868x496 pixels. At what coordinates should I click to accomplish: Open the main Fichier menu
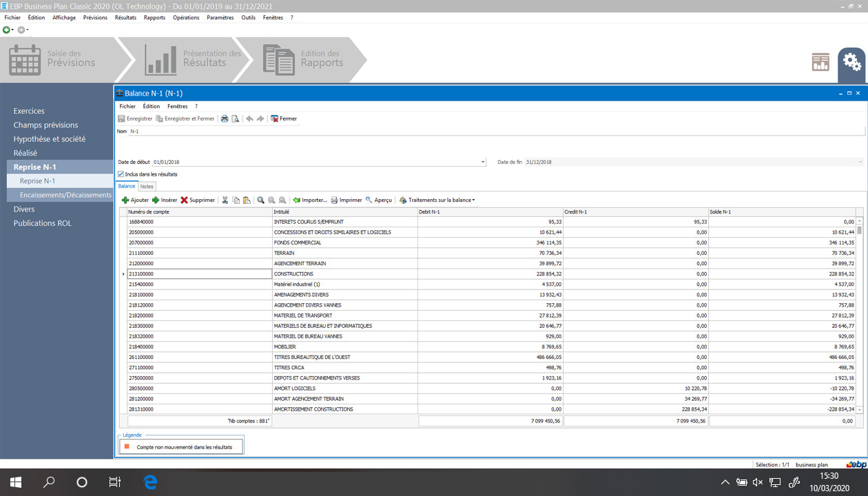[x=12, y=17]
